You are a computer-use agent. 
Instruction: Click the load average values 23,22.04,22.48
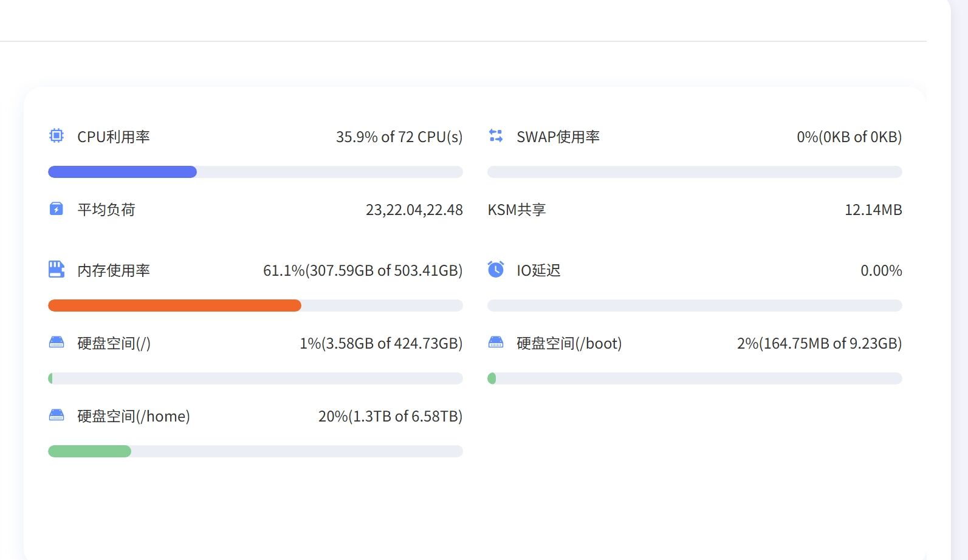point(414,210)
